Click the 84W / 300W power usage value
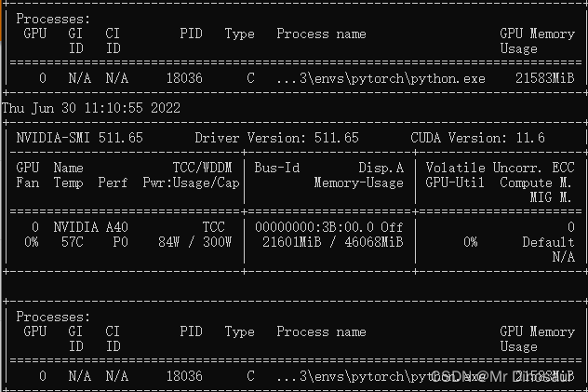 coord(195,242)
